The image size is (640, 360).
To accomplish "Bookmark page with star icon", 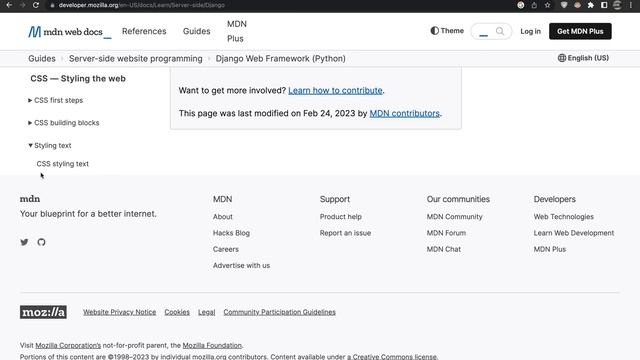I will (547, 5).
